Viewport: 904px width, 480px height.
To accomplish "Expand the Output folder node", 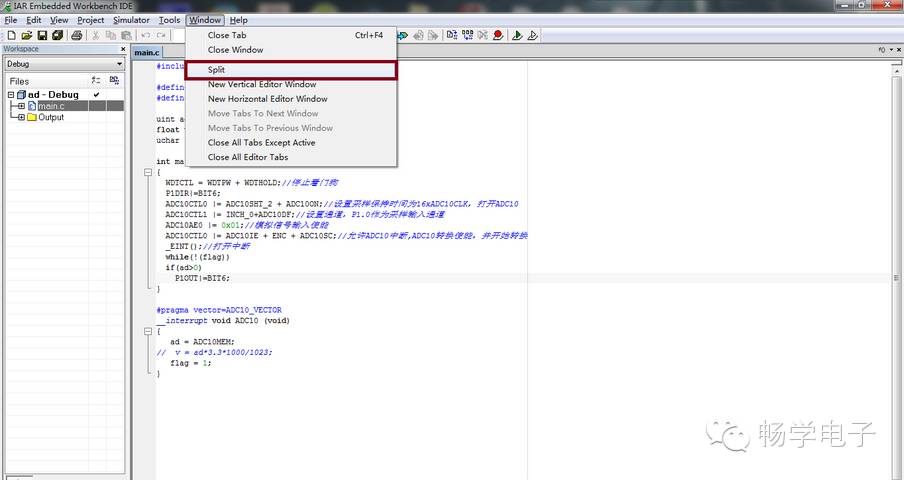I will click(x=21, y=117).
